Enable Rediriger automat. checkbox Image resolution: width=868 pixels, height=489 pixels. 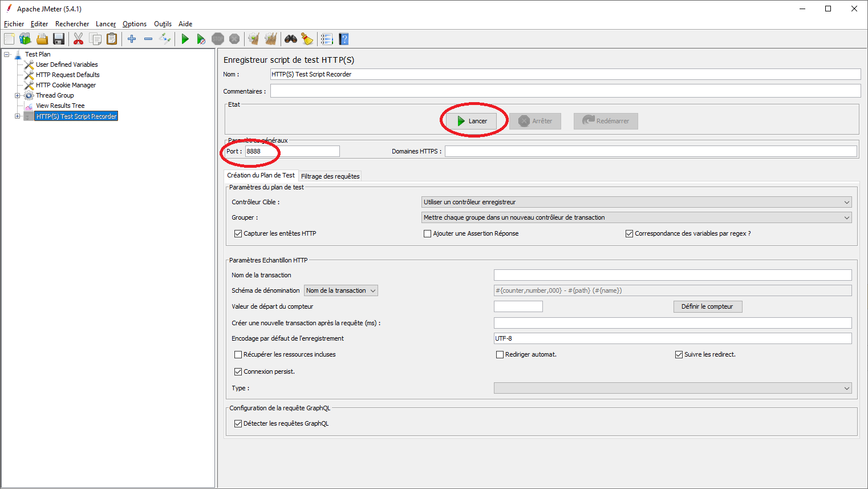(500, 354)
